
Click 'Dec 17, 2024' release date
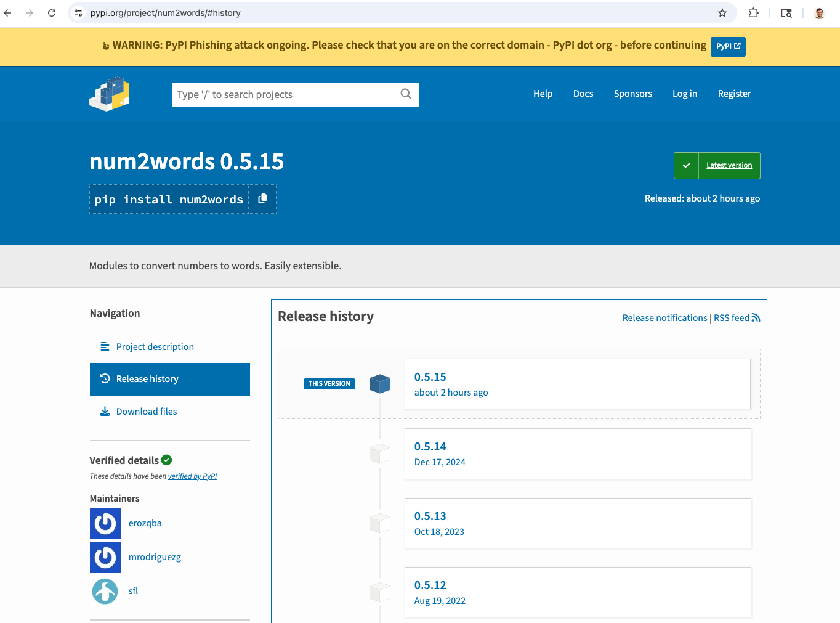coord(440,462)
